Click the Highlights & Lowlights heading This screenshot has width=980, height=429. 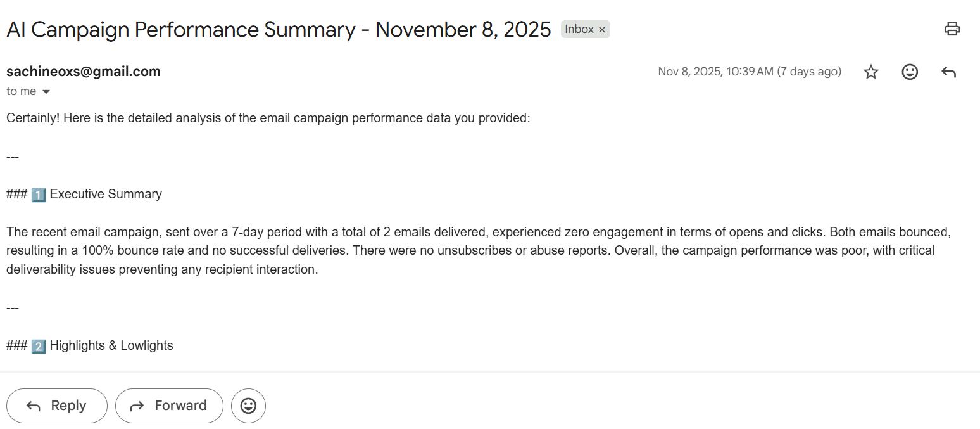point(111,345)
